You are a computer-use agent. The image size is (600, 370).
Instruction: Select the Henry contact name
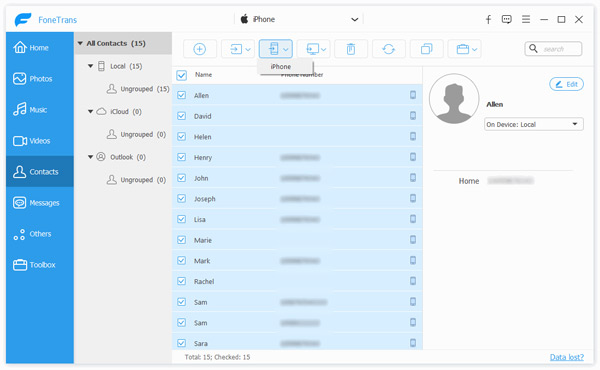[x=203, y=158]
